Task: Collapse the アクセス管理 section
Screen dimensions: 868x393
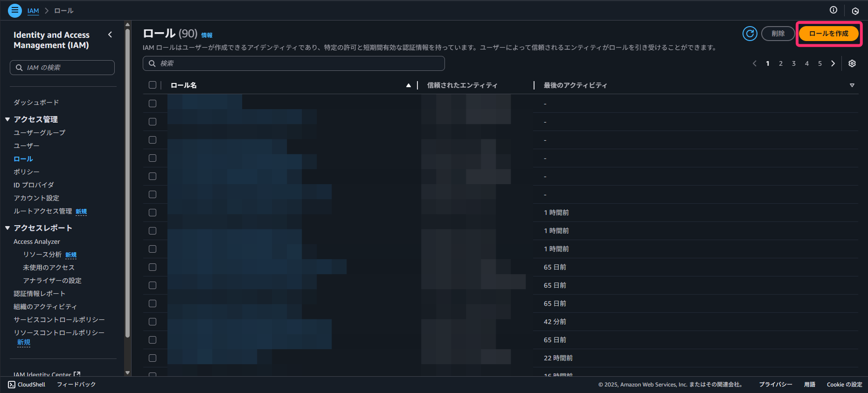Action: pos(7,119)
